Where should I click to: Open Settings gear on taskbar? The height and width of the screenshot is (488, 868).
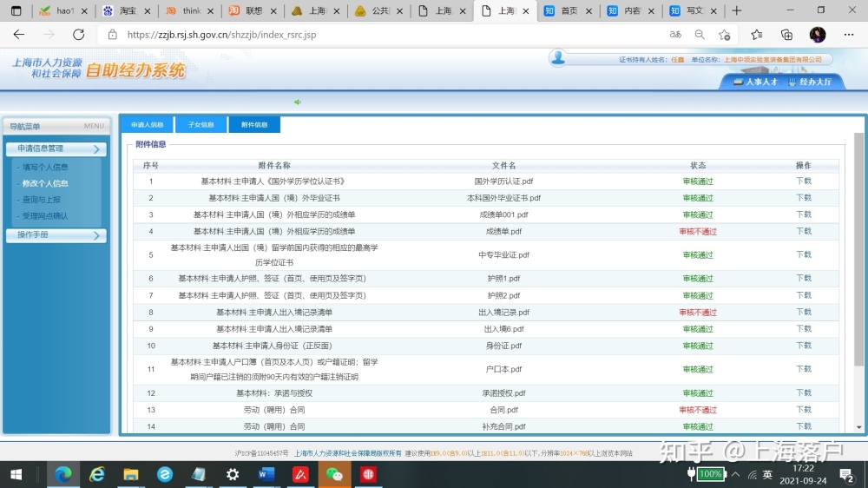point(233,474)
